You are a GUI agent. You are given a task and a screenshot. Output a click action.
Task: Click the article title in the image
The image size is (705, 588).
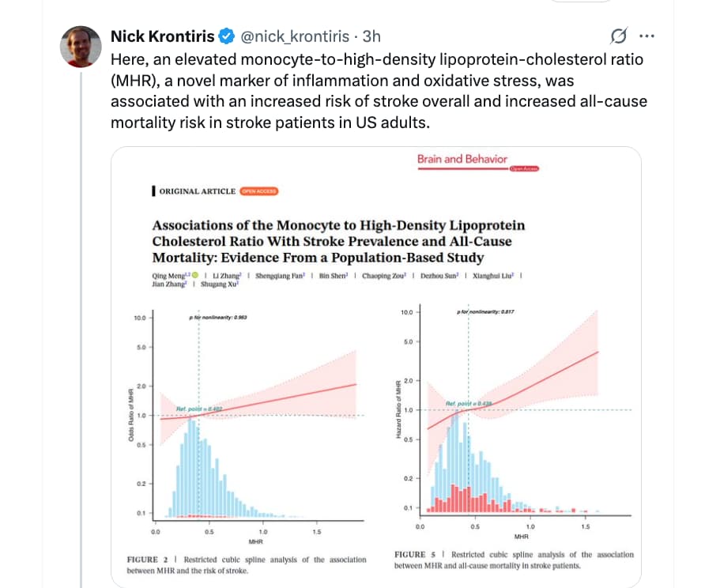(x=338, y=241)
